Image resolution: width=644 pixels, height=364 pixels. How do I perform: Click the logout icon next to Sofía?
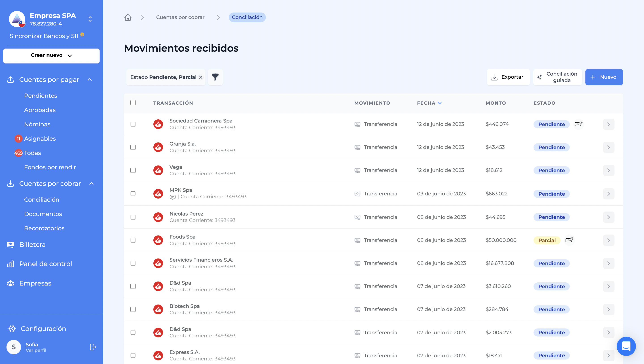92,347
